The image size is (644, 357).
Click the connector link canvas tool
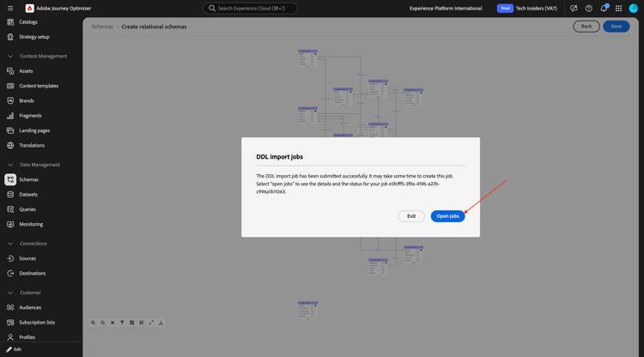pos(151,323)
